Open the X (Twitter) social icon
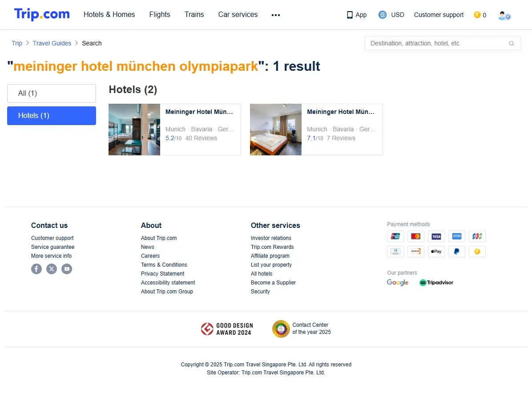This screenshot has width=532, height=410. (52, 269)
